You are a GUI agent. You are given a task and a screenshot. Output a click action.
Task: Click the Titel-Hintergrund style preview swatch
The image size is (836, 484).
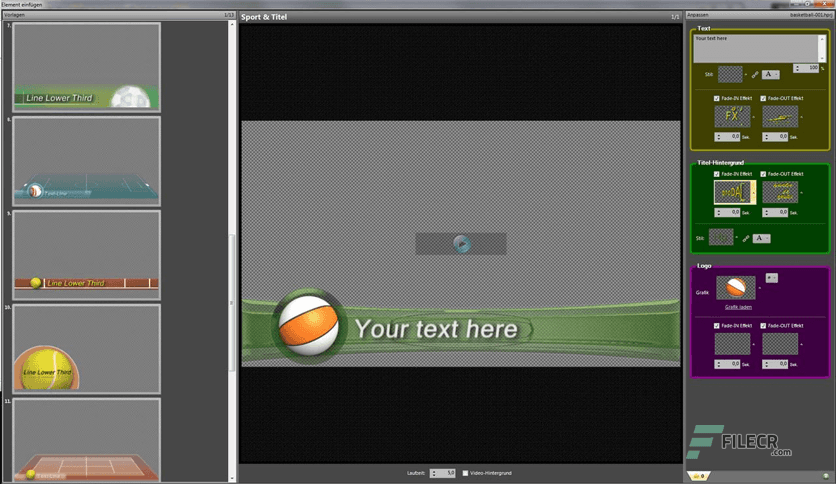pos(721,237)
